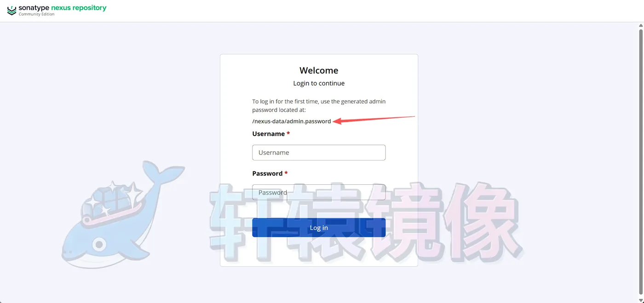This screenshot has height=303, width=644.
Task: Click the Password field label
Action: (x=267, y=173)
